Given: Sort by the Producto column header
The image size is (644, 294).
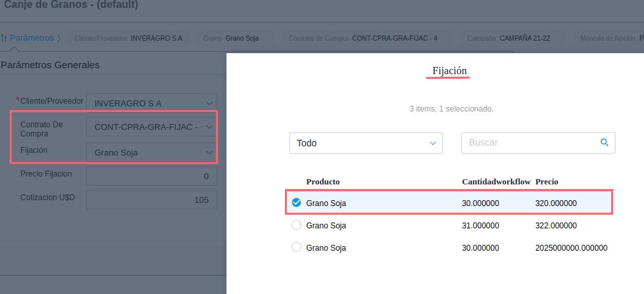Looking at the screenshot, I should [x=322, y=182].
